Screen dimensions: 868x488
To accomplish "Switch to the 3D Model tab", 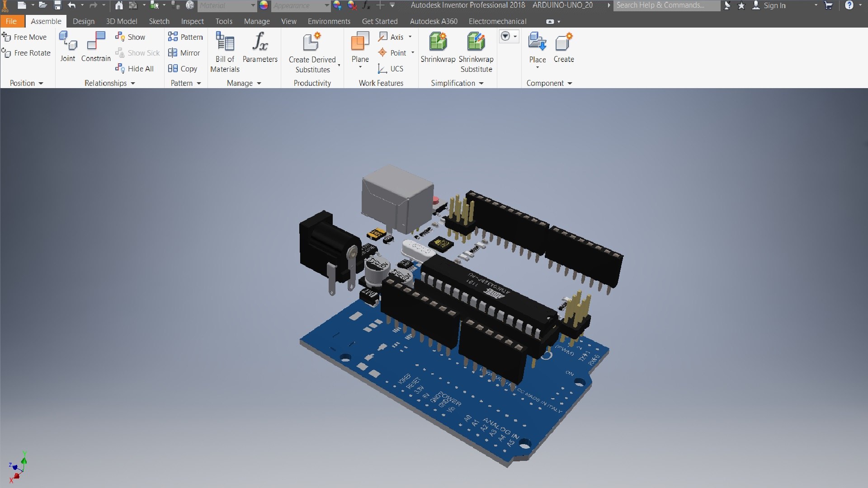I will pyautogui.click(x=122, y=21).
